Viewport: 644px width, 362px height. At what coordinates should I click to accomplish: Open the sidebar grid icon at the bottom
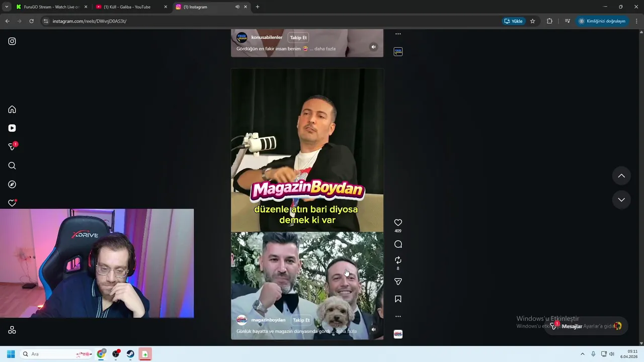click(12, 330)
